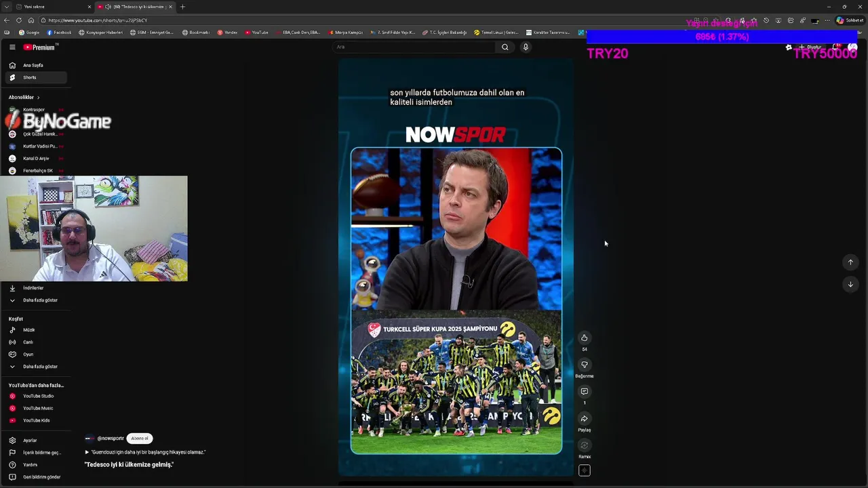Open the YouTube bookmark
This screenshot has width=868, height=488.
click(x=256, y=33)
